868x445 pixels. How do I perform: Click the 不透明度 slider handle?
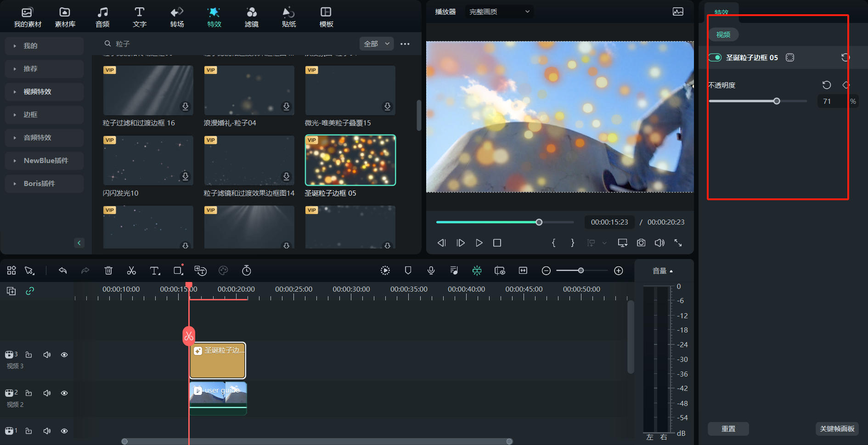pos(777,101)
